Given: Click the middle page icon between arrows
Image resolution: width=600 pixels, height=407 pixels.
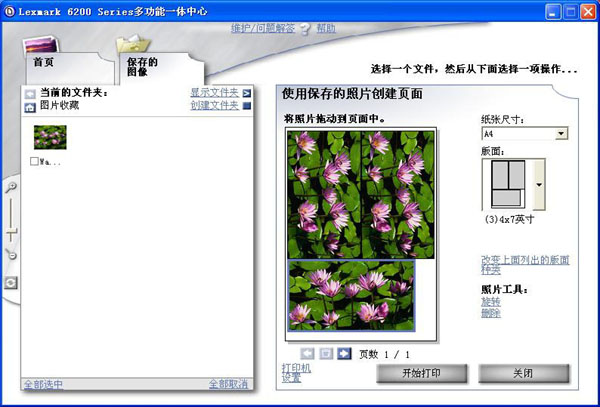Looking at the screenshot, I should pos(326,353).
